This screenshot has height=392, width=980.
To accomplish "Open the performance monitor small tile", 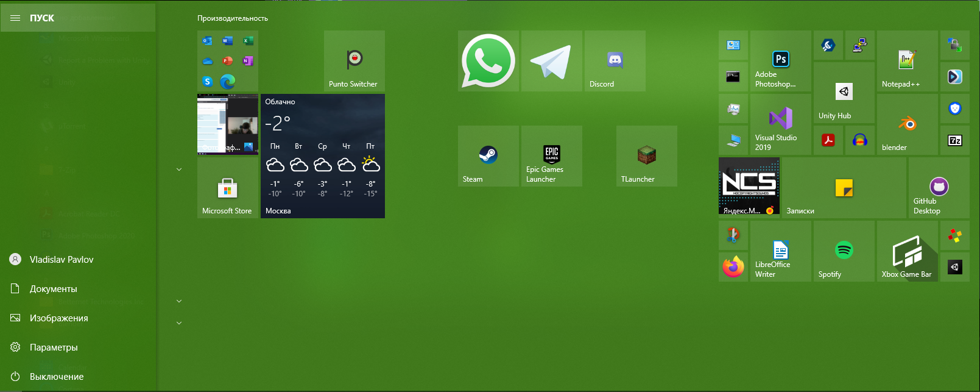I will tap(733, 109).
